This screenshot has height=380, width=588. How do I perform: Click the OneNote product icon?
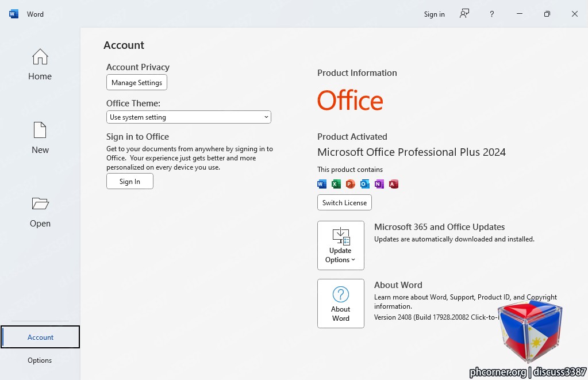[x=379, y=184]
